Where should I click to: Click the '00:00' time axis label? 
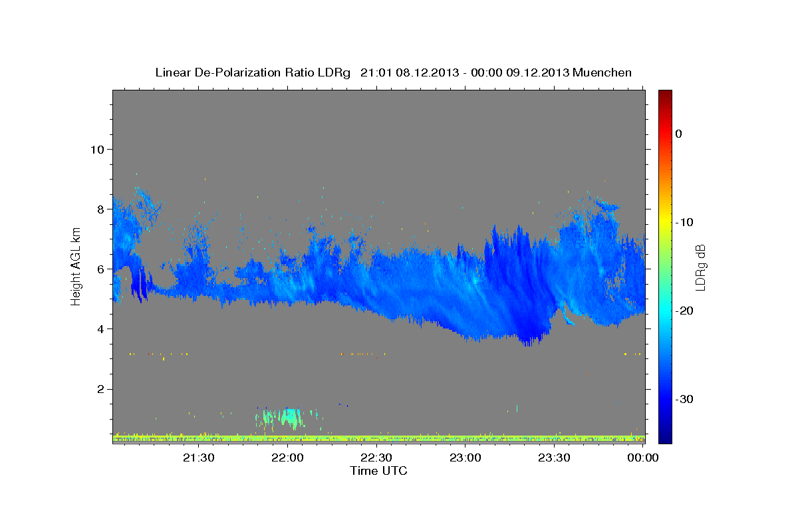click(x=643, y=458)
